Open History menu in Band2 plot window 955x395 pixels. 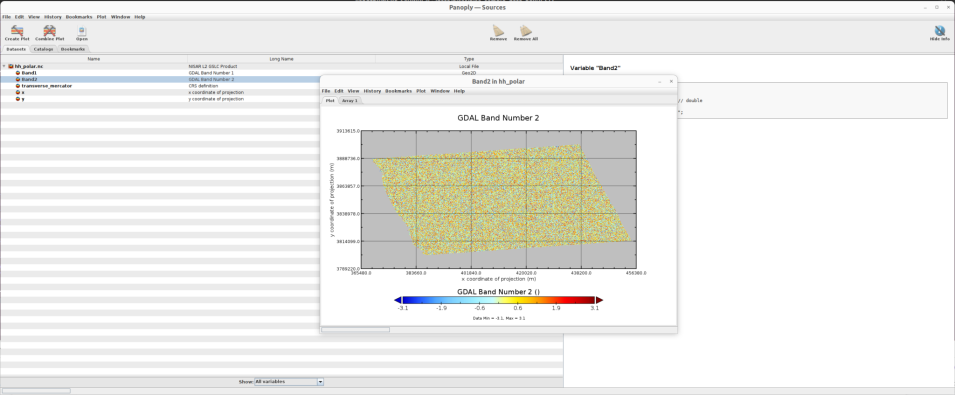(372, 91)
